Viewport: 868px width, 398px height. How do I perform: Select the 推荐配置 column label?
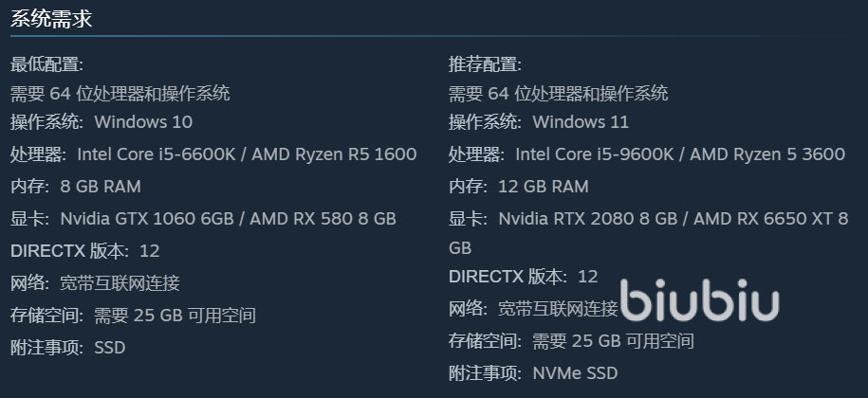(485, 64)
